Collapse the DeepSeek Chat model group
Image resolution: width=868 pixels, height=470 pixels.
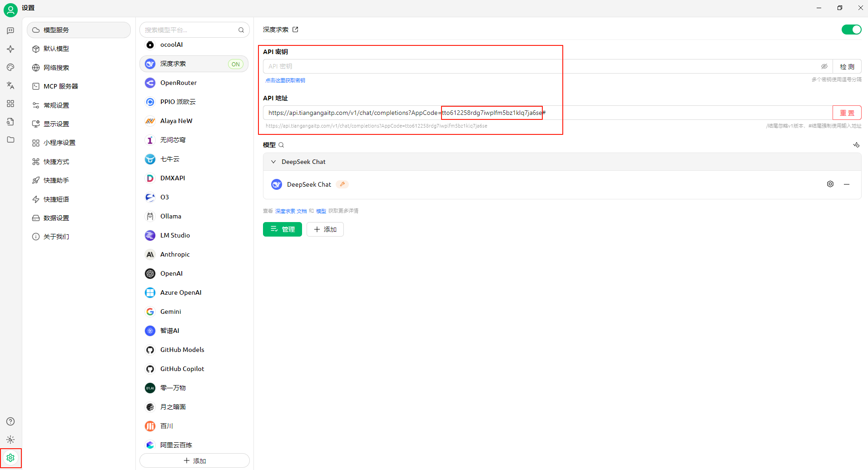pos(273,161)
